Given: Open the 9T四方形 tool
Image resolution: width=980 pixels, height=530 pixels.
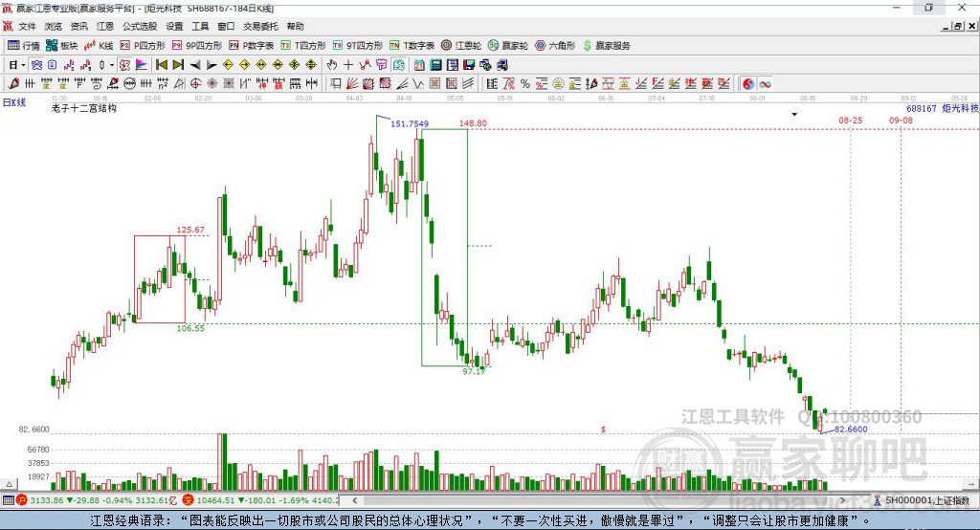Looking at the screenshot, I should click(358, 46).
